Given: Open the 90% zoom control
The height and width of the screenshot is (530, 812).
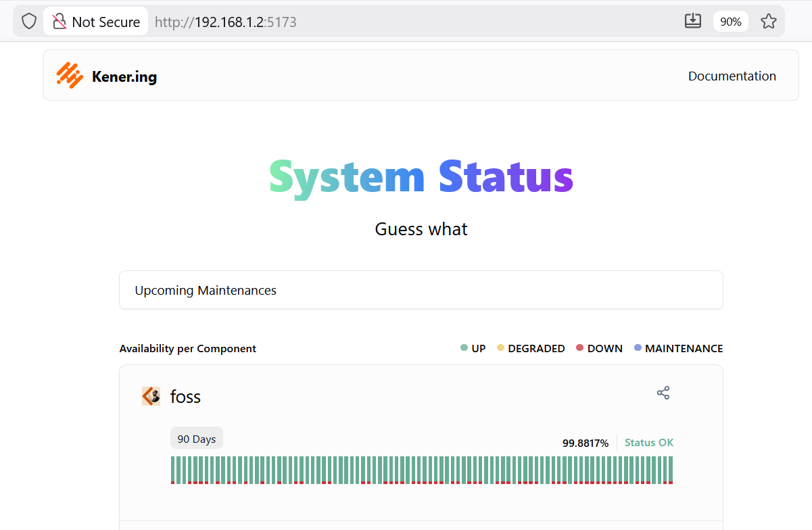Looking at the screenshot, I should 730,20.
